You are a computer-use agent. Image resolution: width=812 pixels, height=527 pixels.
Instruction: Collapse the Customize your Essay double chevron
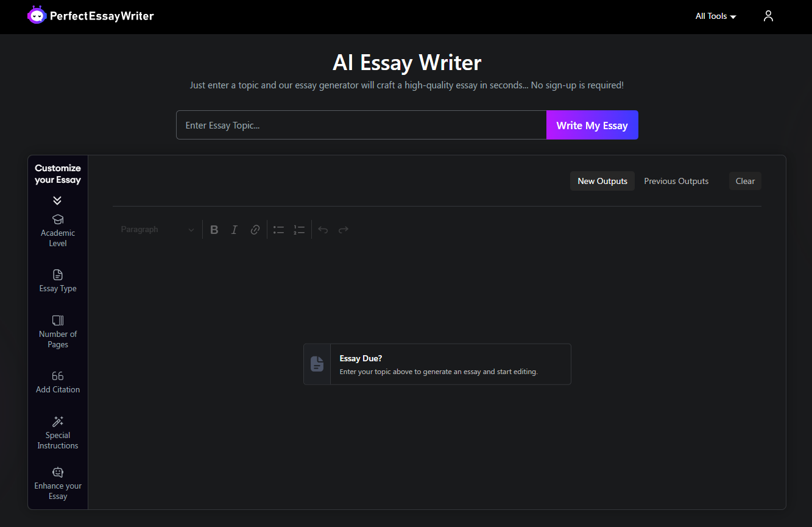(x=57, y=200)
